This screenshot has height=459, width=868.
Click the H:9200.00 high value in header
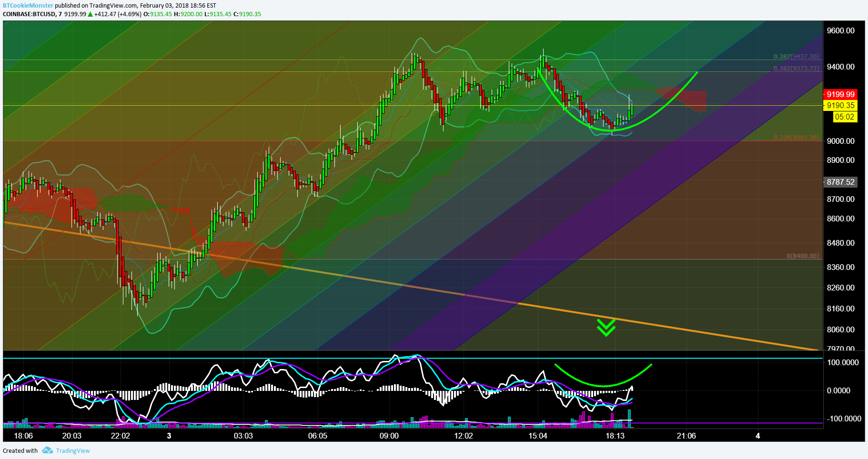[188, 14]
